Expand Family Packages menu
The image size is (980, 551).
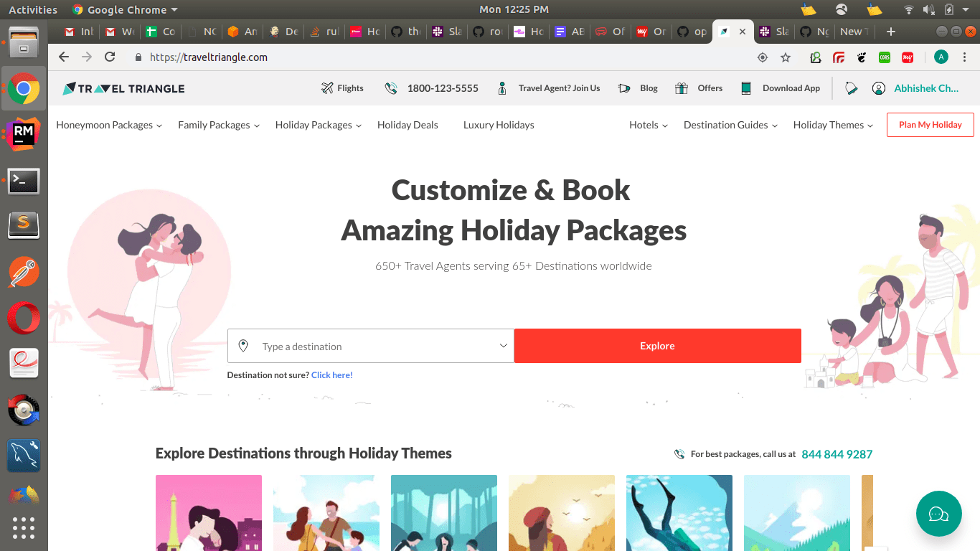point(219,125)
